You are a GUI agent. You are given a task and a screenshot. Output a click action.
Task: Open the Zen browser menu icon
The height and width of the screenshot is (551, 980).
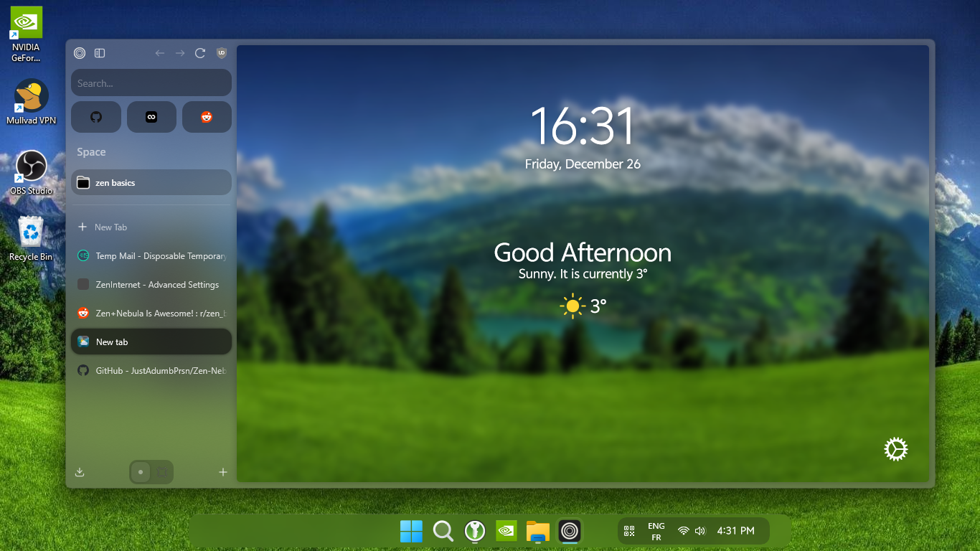(80, 53)
